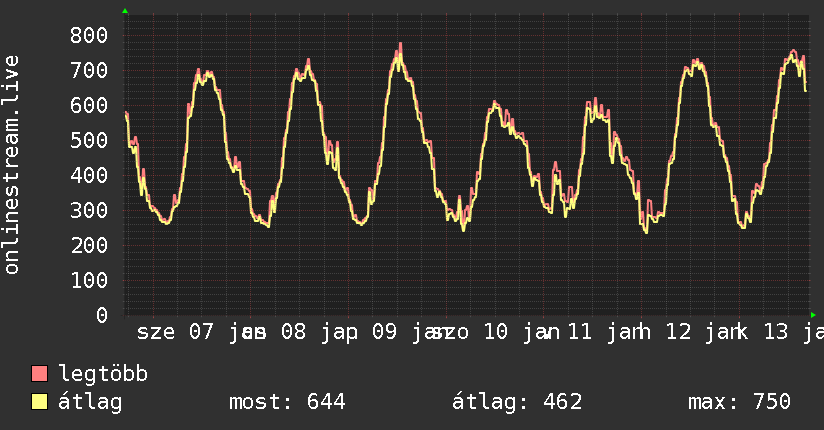Select the legtöbb legend label
Viewport: 824px width, 430px height.
[103, 373]
